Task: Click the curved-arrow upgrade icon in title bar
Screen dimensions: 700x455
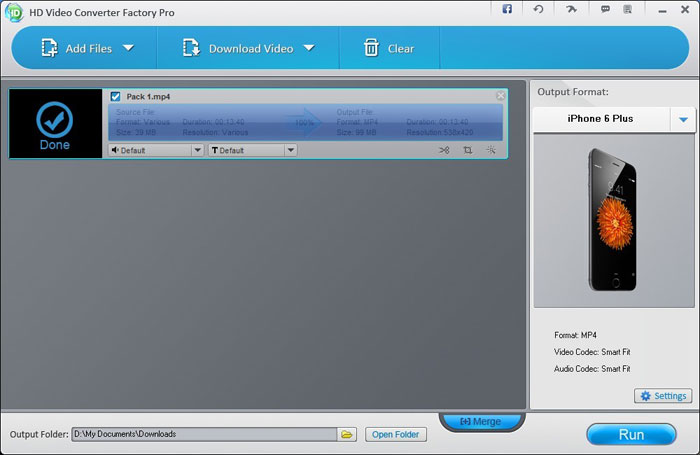Action: [x=571, y=9]
